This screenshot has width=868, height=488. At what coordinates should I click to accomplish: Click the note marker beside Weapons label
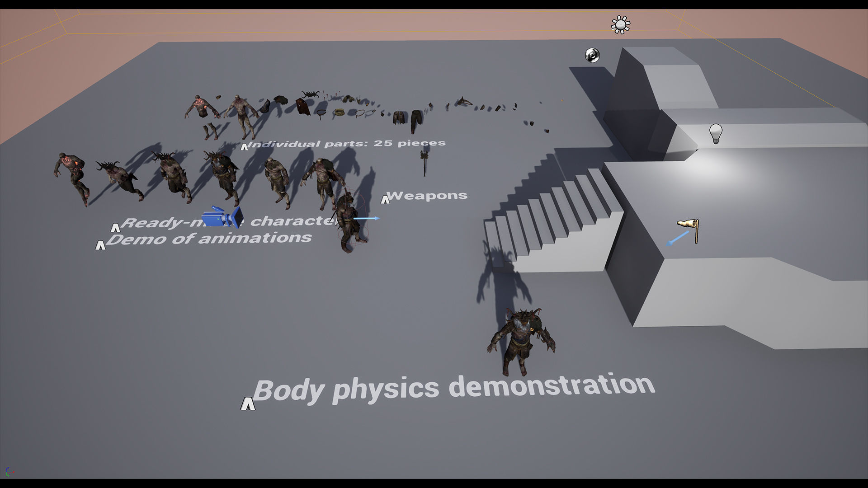(385, 199)
